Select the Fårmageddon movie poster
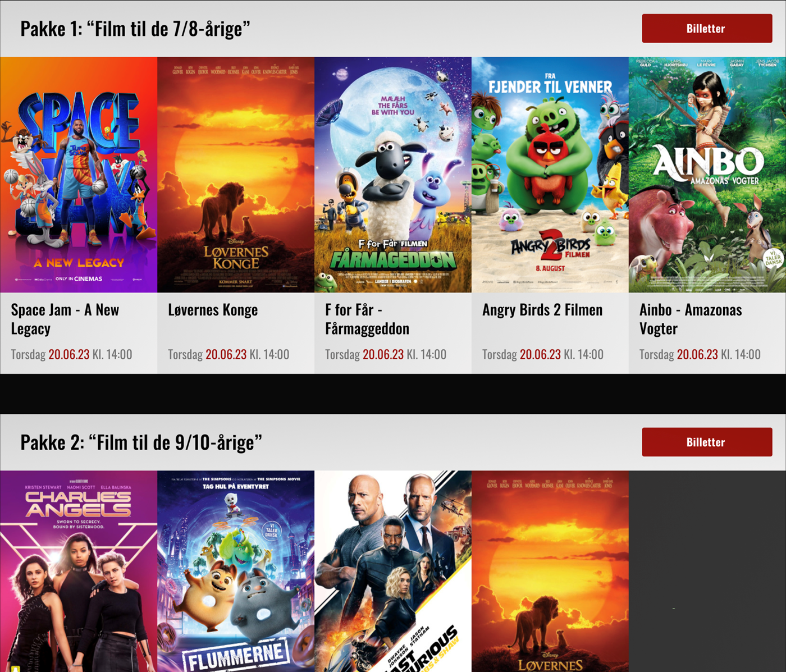Viewport: 786px width, 672px height. coord(393,175)
